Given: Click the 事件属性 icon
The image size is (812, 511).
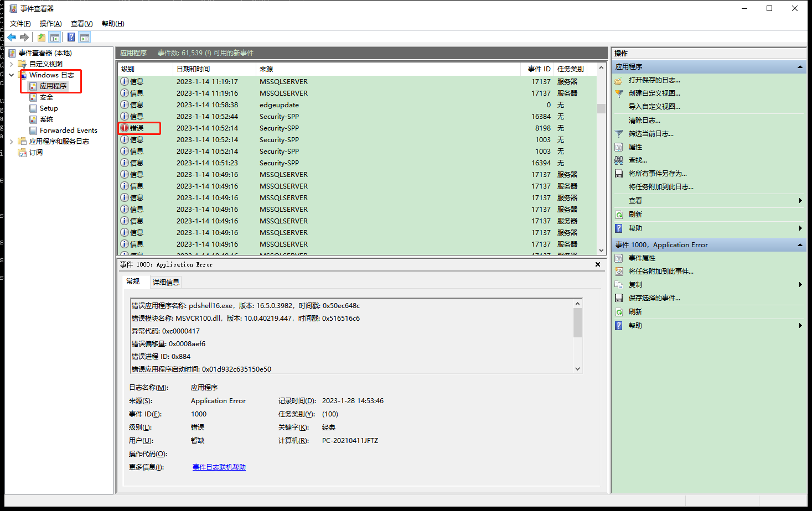Looking at the screenshot, I should (x=619, y=258).
